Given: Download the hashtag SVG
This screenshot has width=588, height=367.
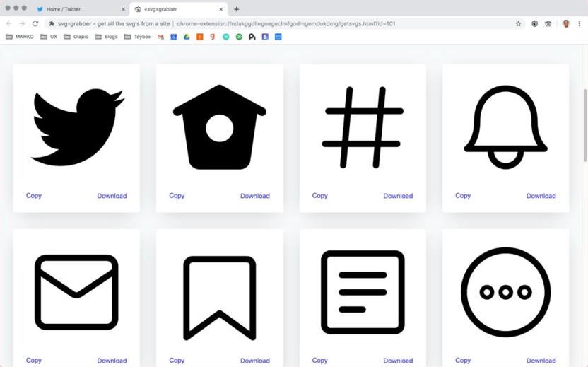Looking at the screenshot, I should 398,196.
